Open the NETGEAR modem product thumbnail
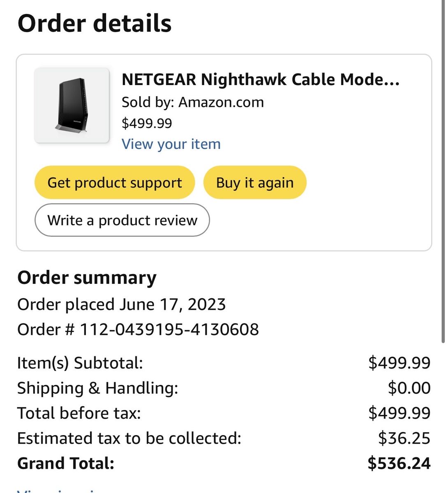 click(x=72, y=106)
